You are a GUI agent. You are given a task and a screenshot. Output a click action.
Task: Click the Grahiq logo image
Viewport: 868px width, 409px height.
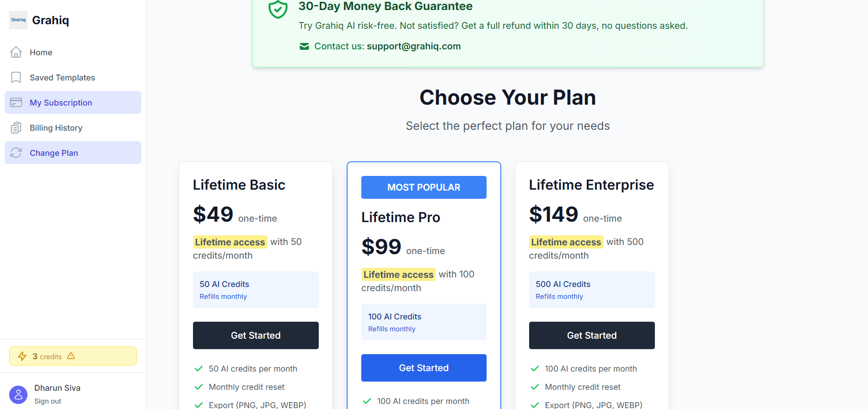(18, 20)
